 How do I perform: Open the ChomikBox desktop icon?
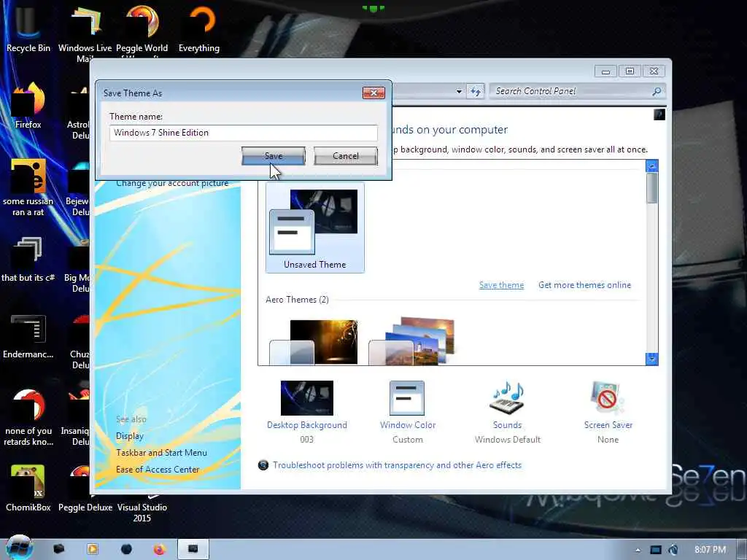[28, 489]
